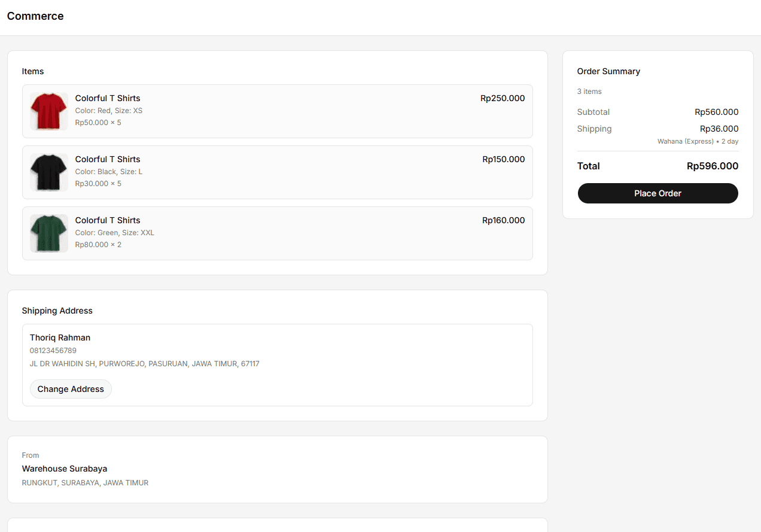Click the Items section heading
761x532 pixels.
(x=33, y=71)
